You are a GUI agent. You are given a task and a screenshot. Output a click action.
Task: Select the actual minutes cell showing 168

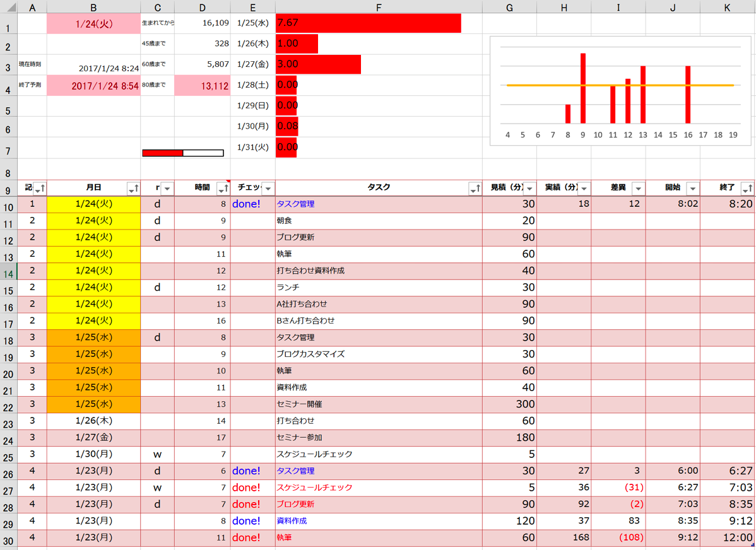pos(564,538)
